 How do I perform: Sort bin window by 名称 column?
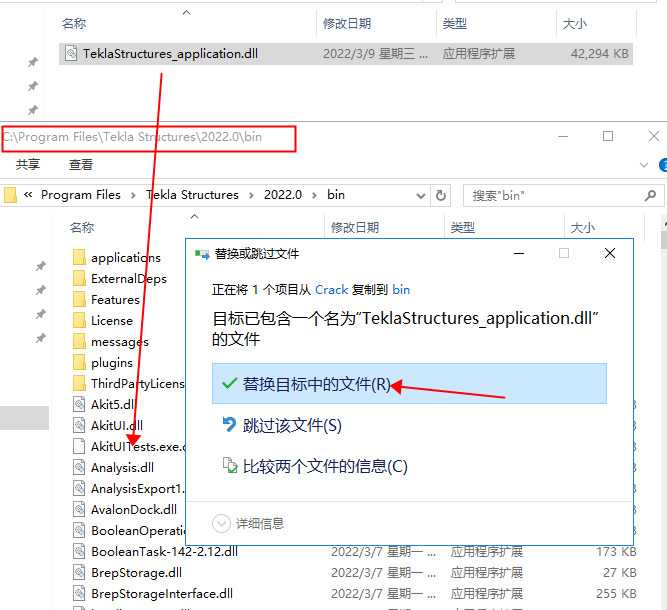[x=82, y=227]
